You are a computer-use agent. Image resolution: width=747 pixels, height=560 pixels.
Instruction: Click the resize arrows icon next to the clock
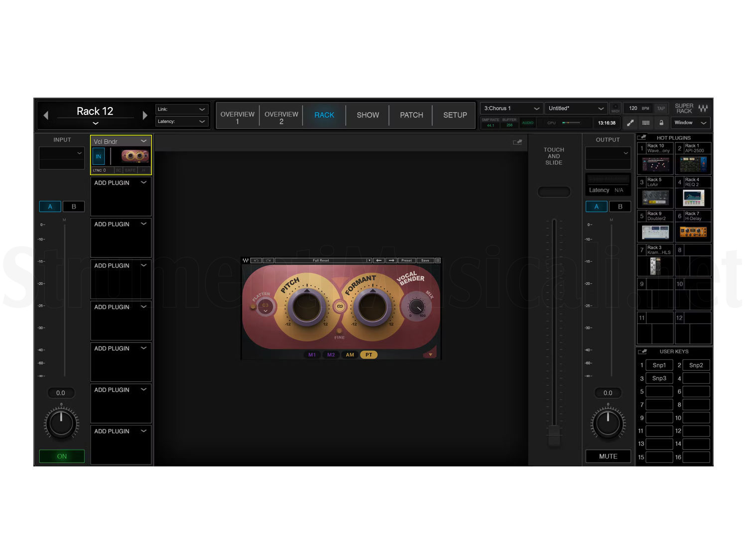tap(630, 123)
